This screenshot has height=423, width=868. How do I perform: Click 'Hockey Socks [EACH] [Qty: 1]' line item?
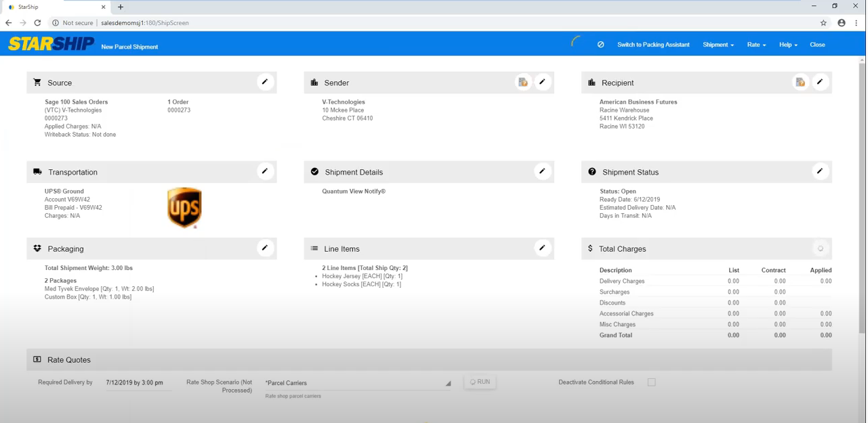coord(361,284)
